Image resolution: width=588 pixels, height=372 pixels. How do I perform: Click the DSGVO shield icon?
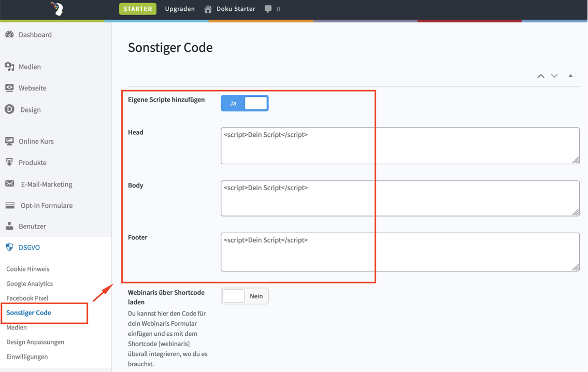point(9,248)
